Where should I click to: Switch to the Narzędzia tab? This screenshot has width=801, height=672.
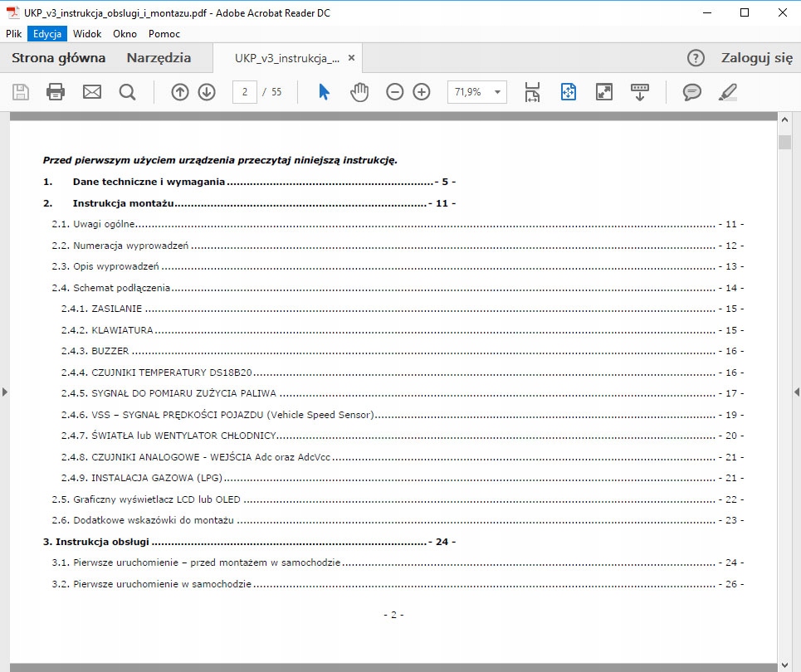coord(159,58)
